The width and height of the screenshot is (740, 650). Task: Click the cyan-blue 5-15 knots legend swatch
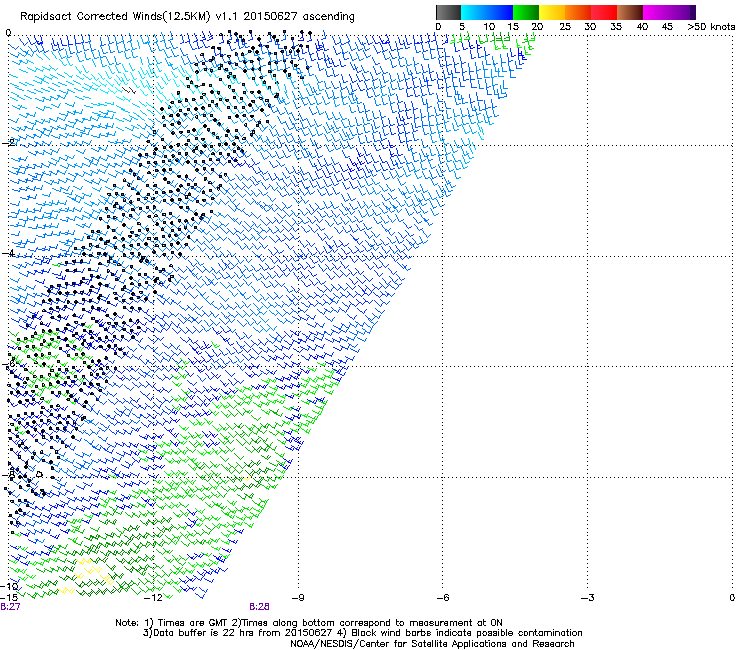pyautogui.click(x=487, y=12)
